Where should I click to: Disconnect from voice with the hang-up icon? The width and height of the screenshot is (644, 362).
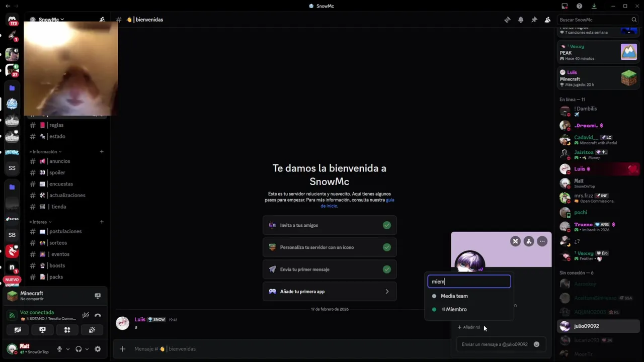(x=98, y=315)
